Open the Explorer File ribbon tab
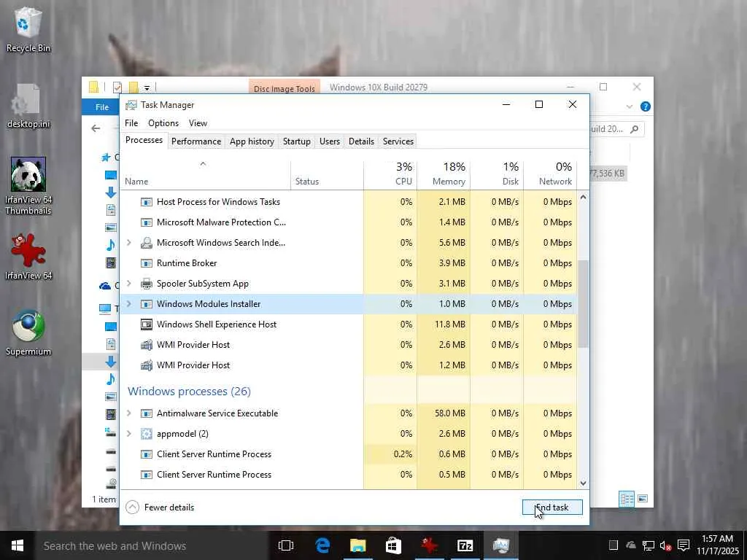Screen dimensions: 747x560 102,107
